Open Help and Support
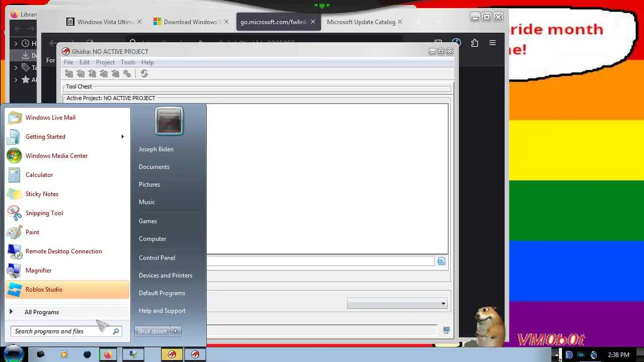 click(162, 311)
